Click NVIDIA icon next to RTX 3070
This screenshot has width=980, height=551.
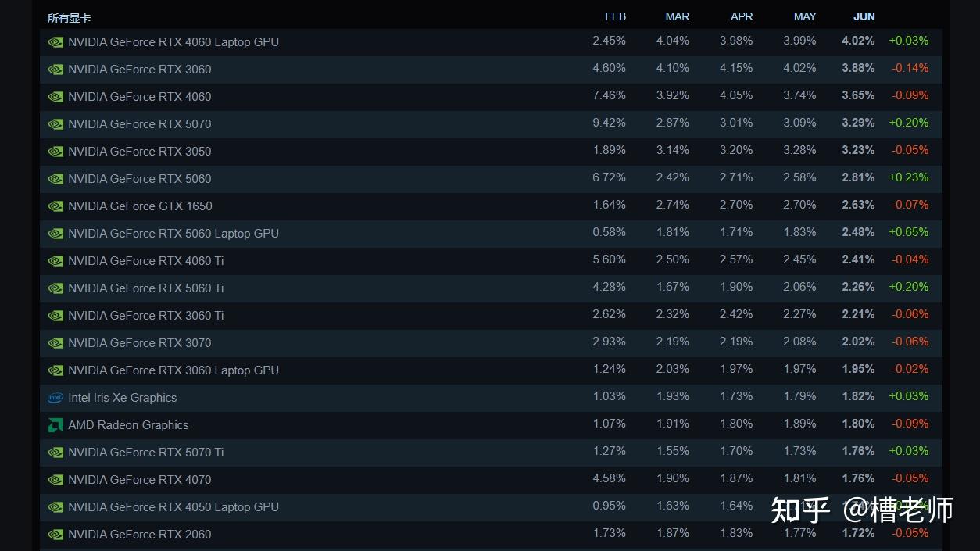55,343
